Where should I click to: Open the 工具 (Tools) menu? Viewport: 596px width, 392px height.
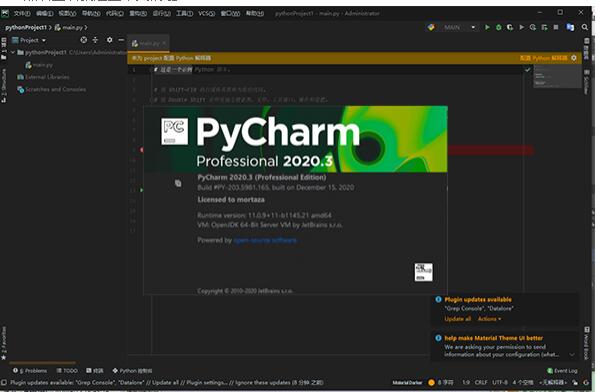(184, 14)
